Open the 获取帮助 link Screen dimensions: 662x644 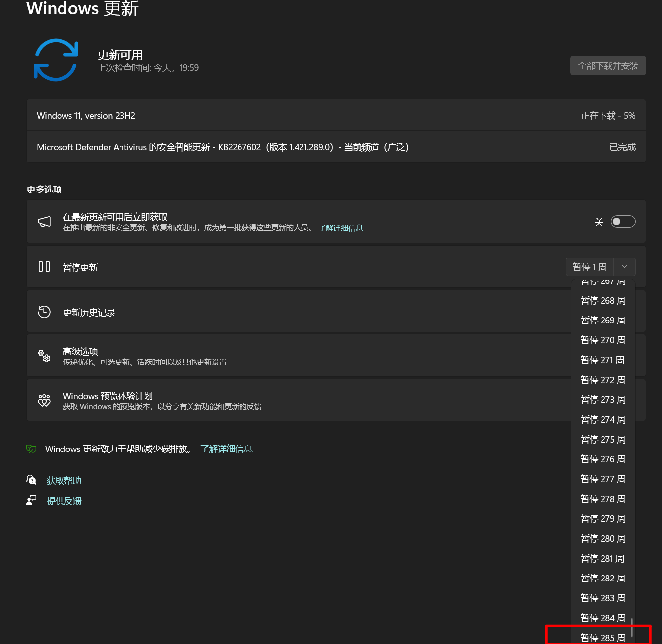coord(64,480)
